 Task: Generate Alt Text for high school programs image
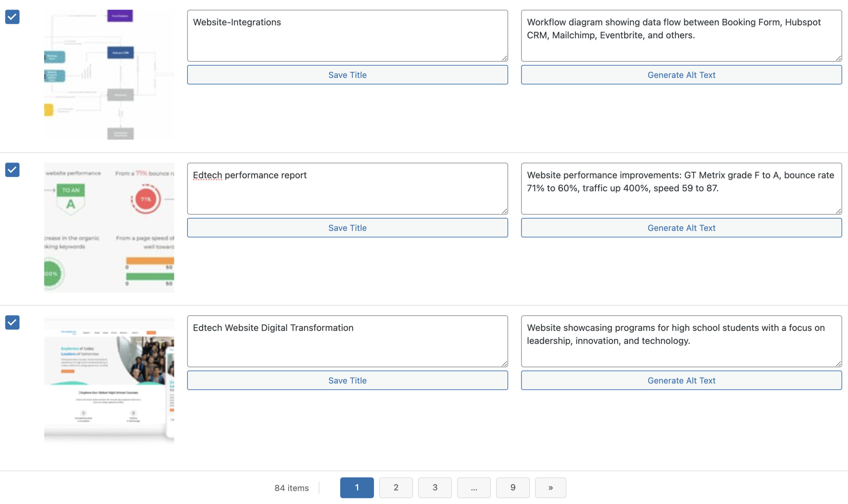point(681,380)
